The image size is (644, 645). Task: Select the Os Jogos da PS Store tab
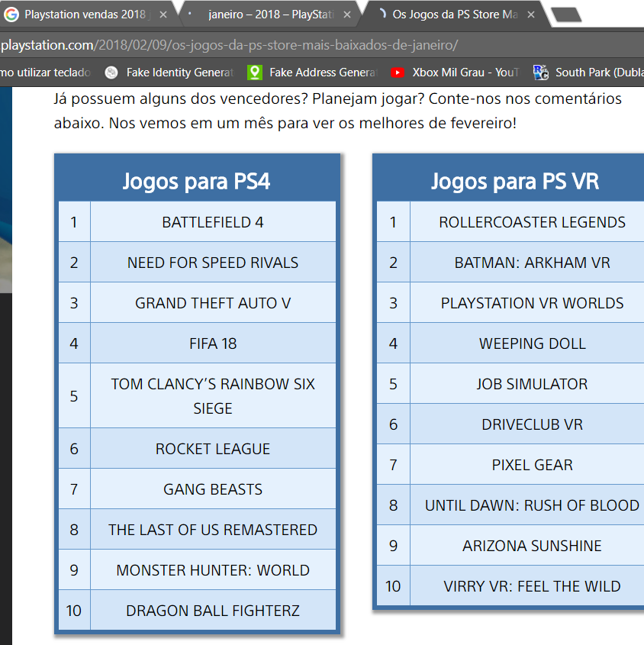pos(455,15)
